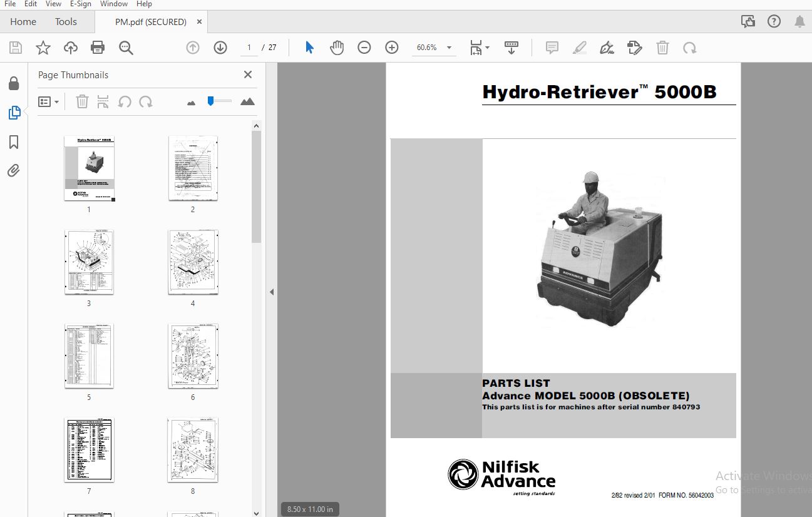812x517 pixels.
Task: Add a comment with sticky note icon
Action: [552, 48]
